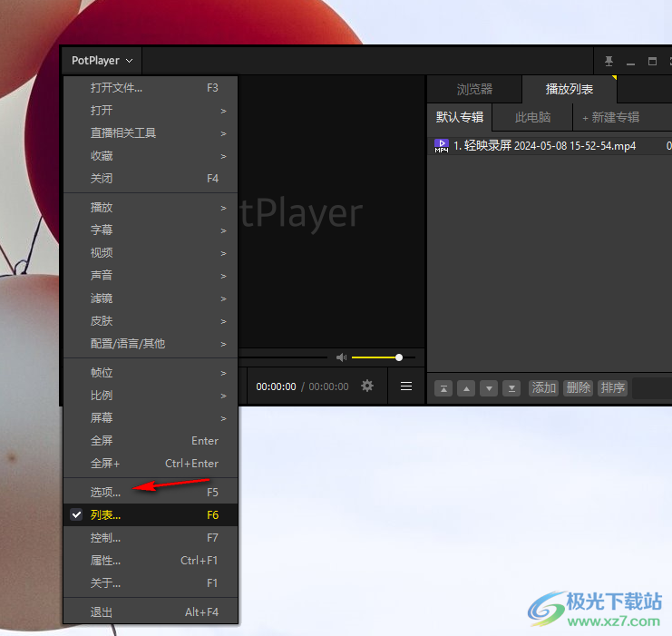Expand the 收藏 submenu
This screenshot has width=672, height=636.
coord(151,156)
